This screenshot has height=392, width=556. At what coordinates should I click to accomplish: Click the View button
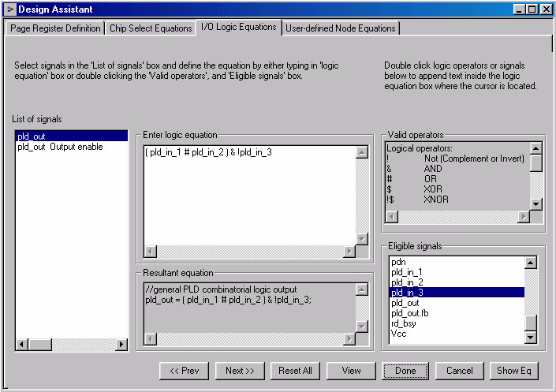352,371
